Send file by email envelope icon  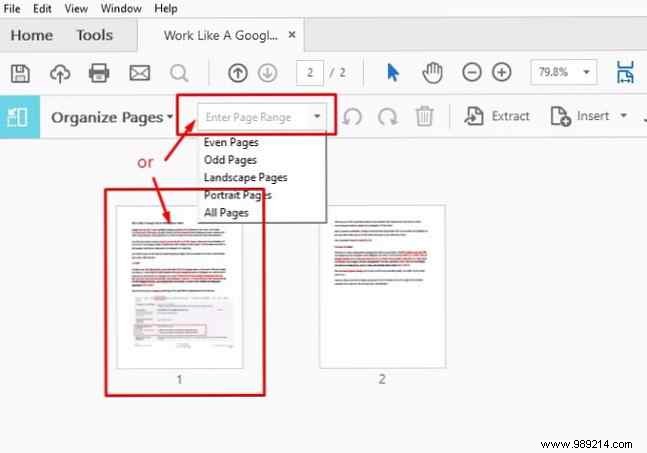139,73
